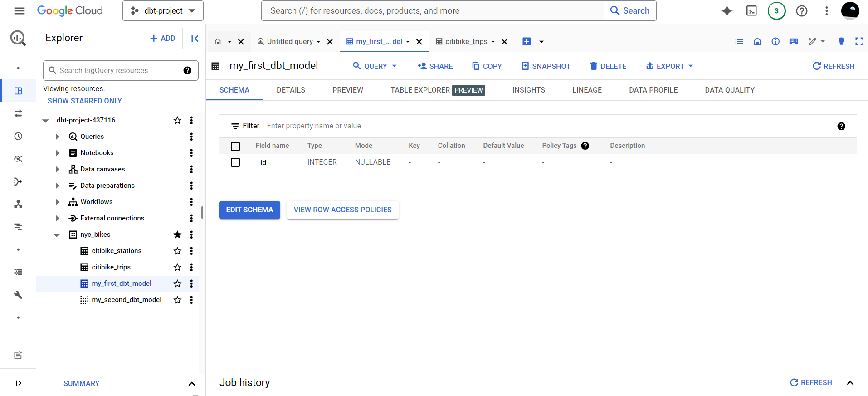Switch to the citibike_trips editor tab
Viewport: 868px width, 396px height.
(466, 42)
